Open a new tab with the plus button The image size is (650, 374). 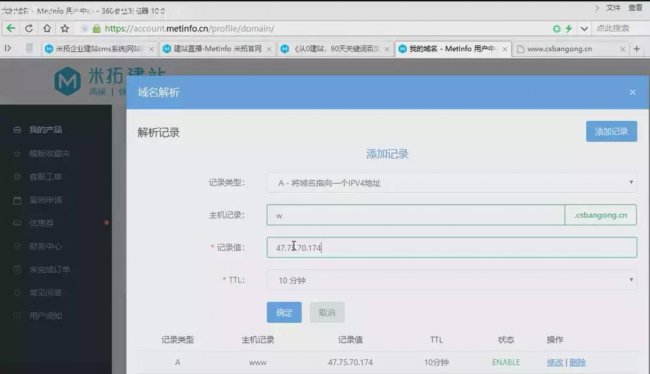(x=637, y=49)
